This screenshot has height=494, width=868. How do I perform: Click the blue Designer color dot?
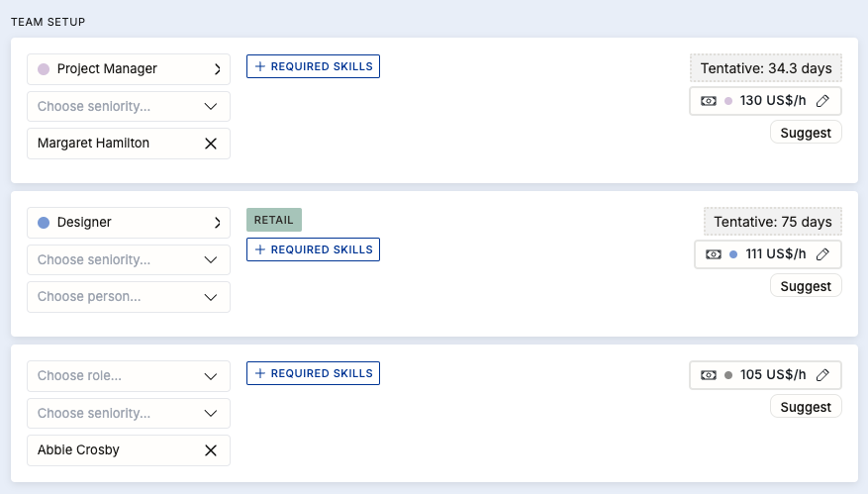click(x=43, y=223)
